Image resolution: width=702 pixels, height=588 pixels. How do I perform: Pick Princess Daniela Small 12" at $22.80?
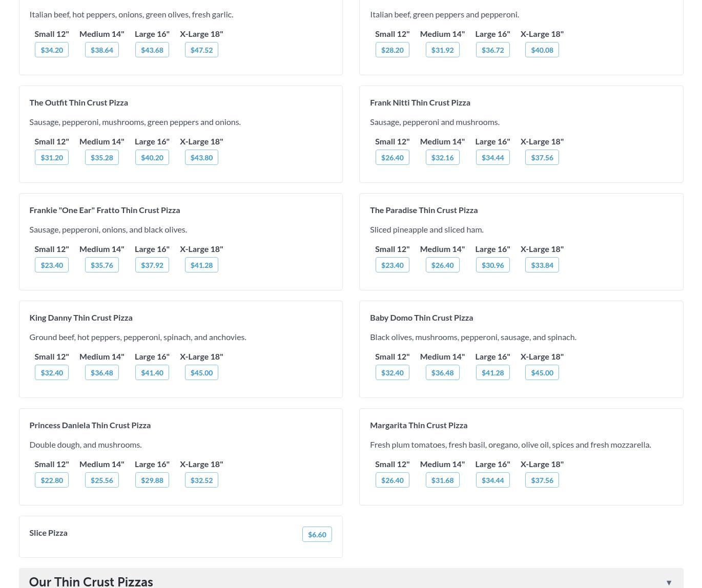(x=52, y=480)
